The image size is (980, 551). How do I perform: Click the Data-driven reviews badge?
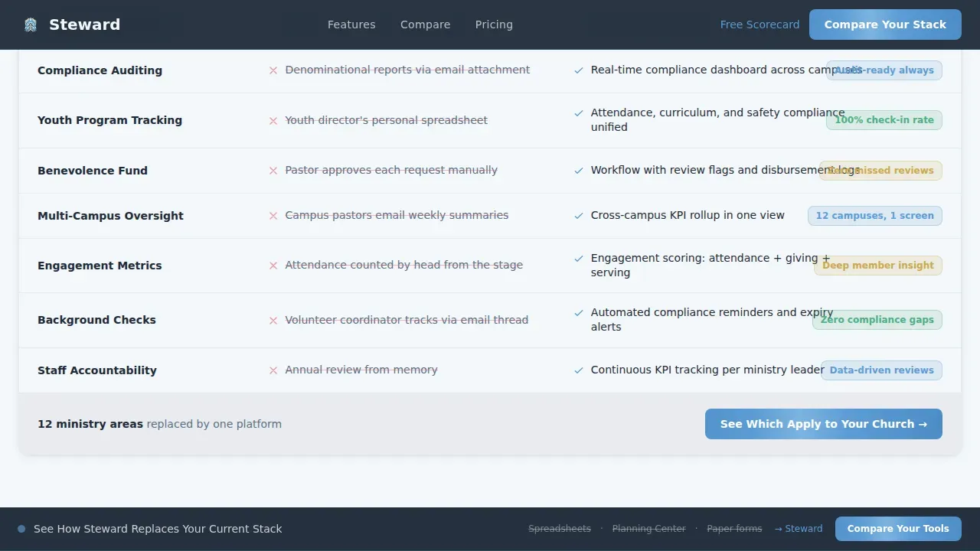click(882, 370)
